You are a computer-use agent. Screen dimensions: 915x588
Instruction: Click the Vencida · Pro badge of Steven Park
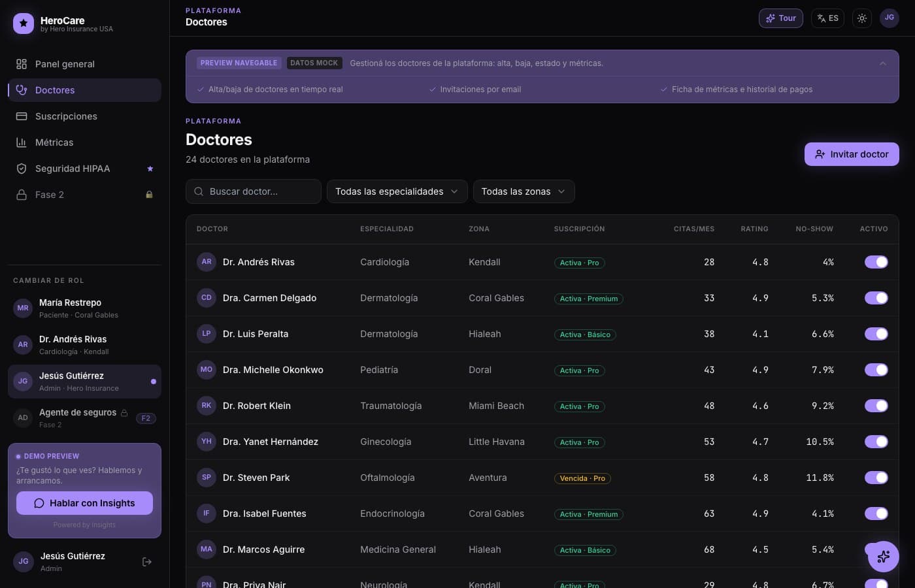point(582,478)
